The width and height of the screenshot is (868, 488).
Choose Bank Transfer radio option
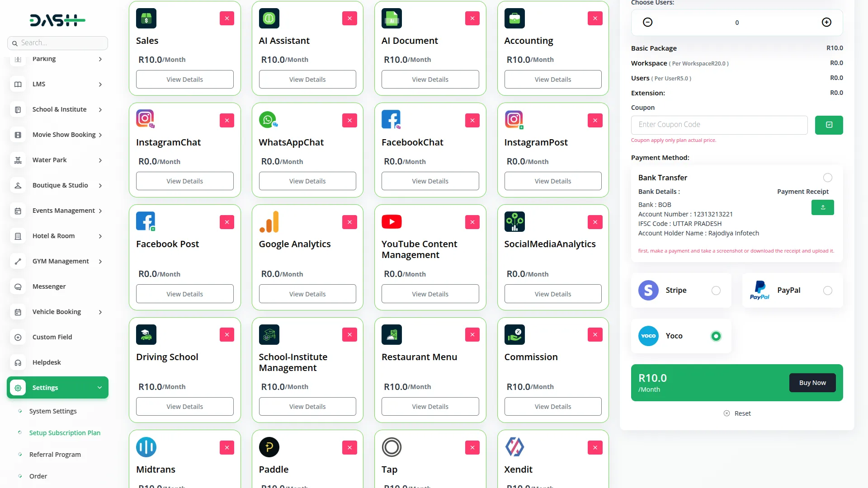coord(827,178)
